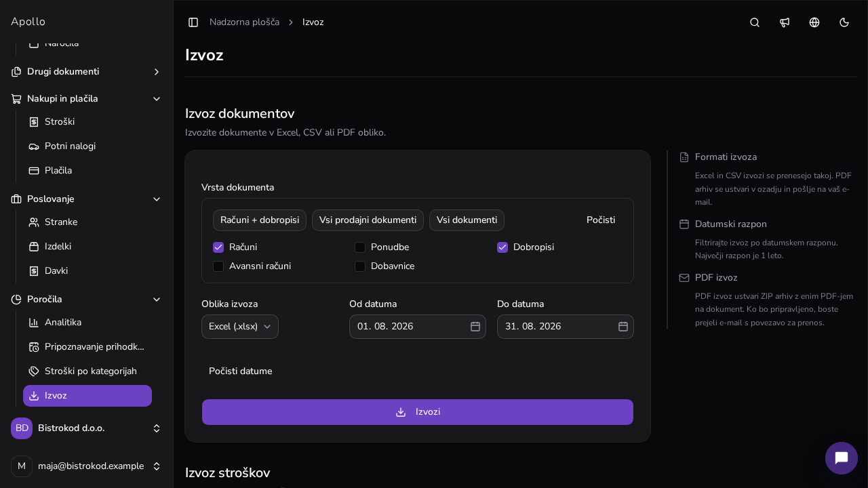Viewport: 868px width, 488px height.
Task: Tick the Dobavnice checkbox
Action: click(x=360, y=266)
